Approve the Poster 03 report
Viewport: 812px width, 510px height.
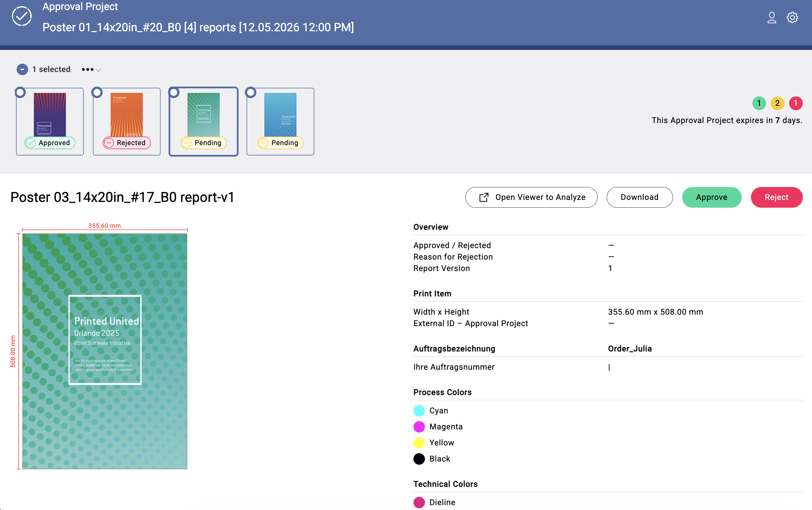712,197
